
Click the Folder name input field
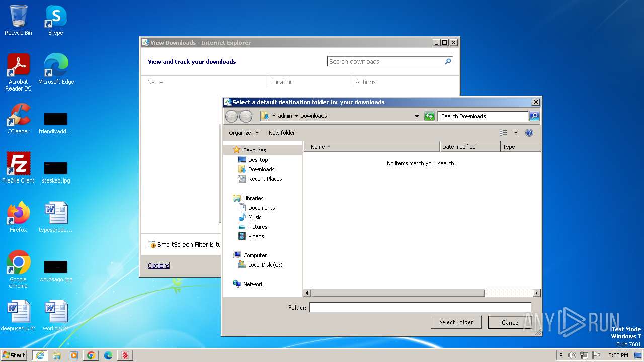pos(420,307)
